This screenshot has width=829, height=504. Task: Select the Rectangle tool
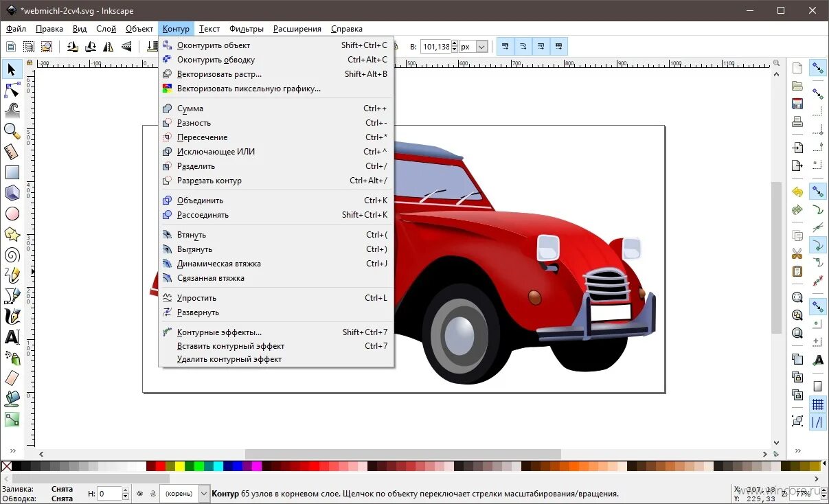pyautogui.click(x=12, y=172)
